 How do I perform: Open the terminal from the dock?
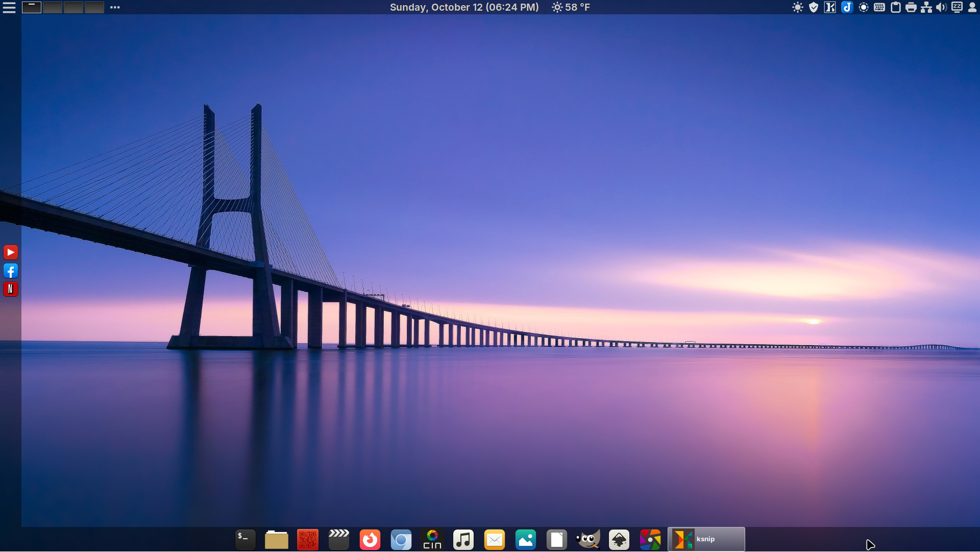point(245,540)
